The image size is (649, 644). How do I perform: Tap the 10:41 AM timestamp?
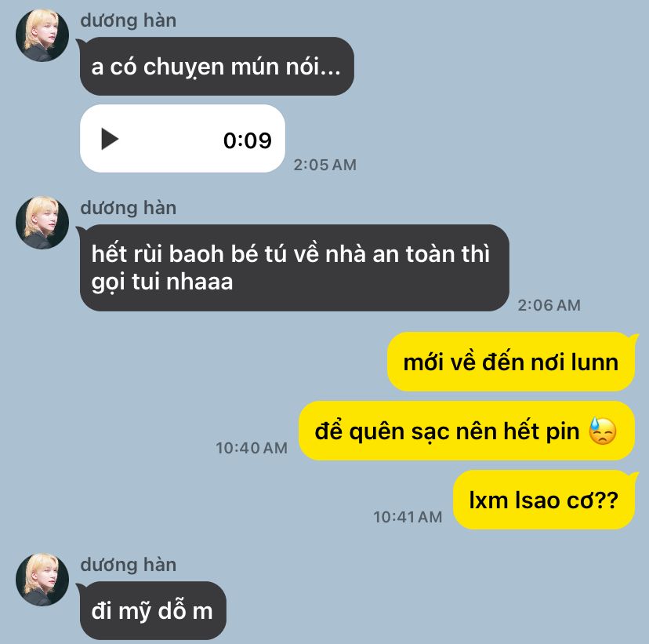408,517
